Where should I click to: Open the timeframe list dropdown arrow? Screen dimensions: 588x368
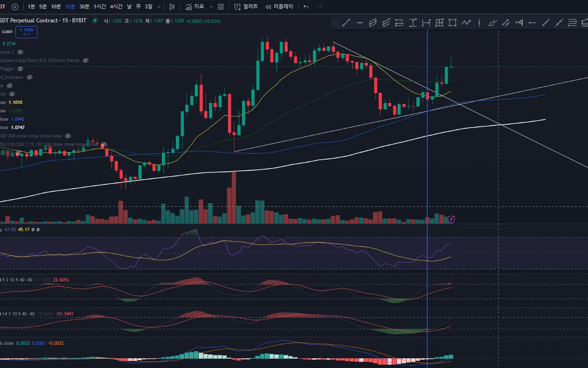coord(159,7)
